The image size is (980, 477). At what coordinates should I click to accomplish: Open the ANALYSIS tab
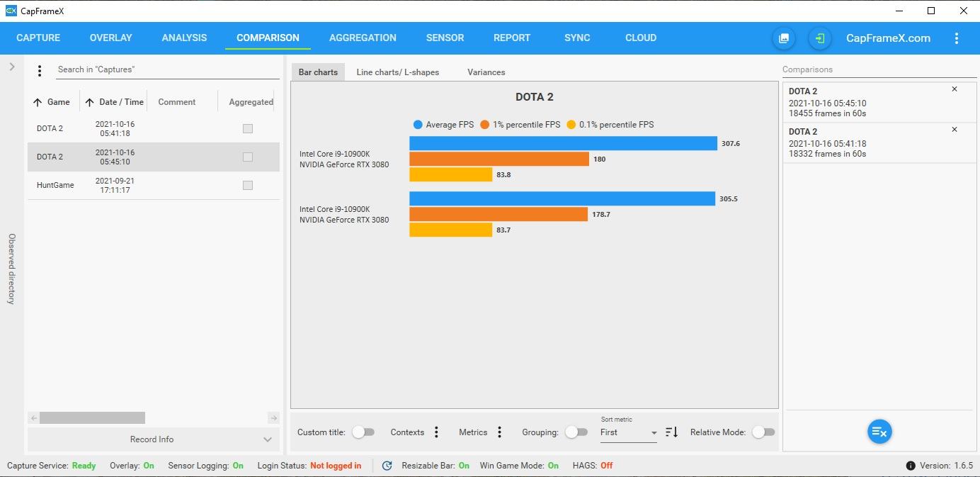coord(184,38)
